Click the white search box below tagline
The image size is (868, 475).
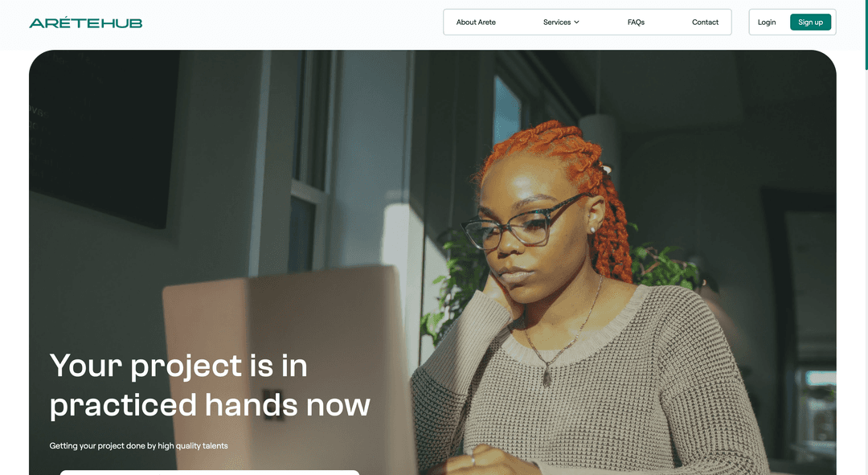(210, 473)
